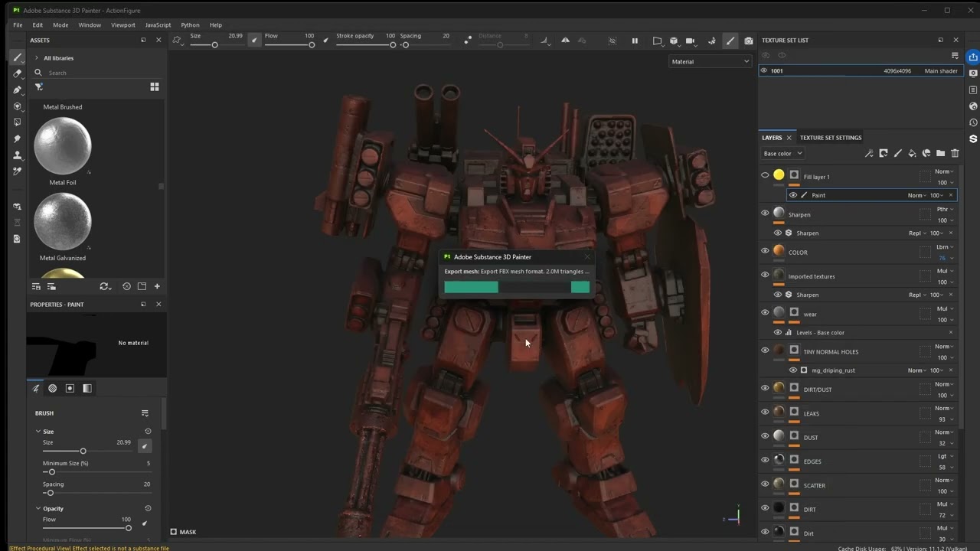Adjust the Stroke opacity slider
Image resolution: width=980 pixels, height=551 pixels.
366,45
